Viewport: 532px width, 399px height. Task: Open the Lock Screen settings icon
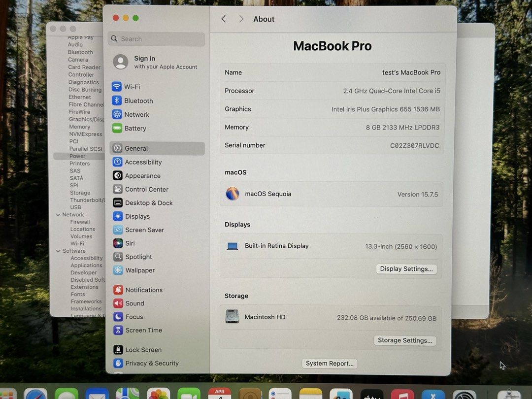point(118,349)
